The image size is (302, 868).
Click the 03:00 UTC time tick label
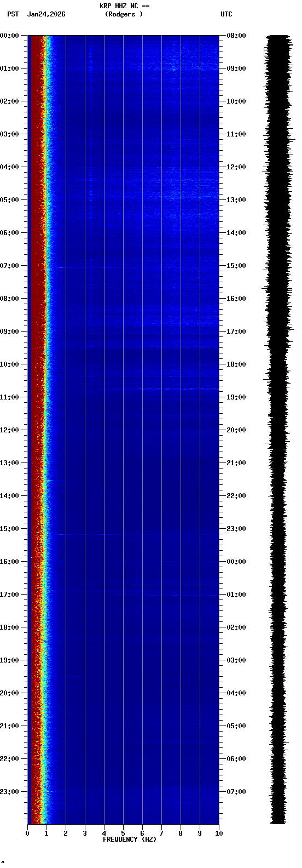236,660
